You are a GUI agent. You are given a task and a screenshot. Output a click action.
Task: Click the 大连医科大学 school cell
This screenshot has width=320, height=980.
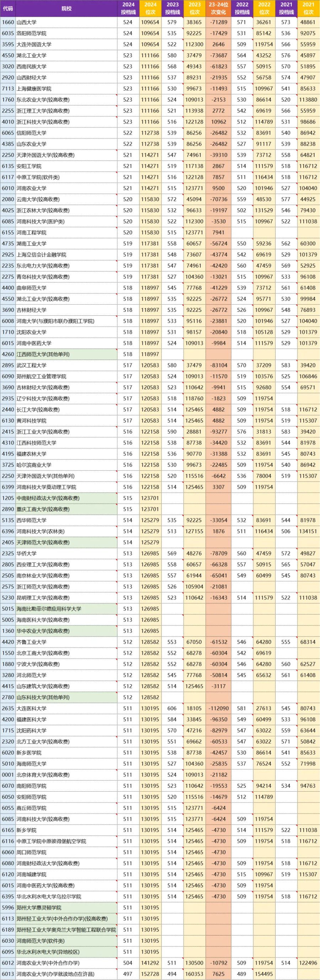(x=66, y=708)
